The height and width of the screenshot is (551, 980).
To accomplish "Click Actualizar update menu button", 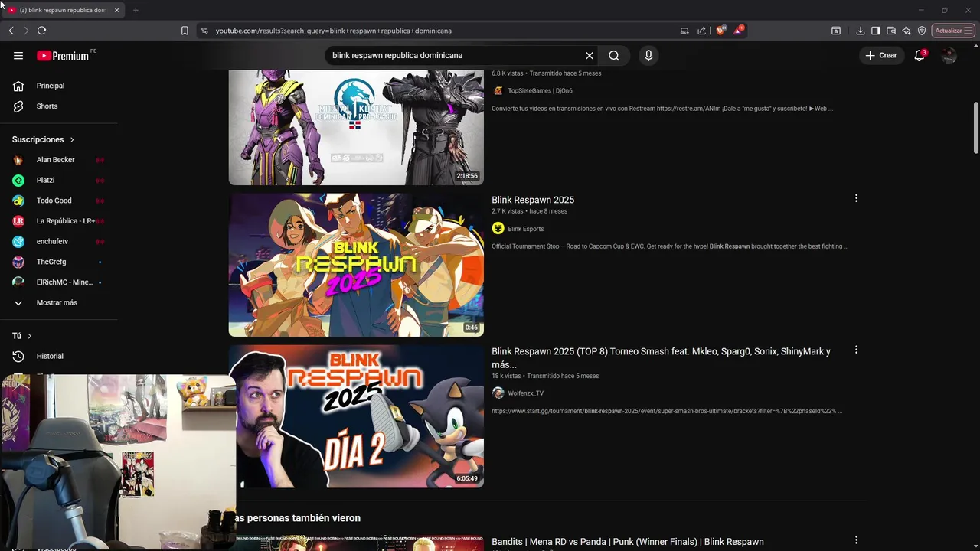I will 953,31.
